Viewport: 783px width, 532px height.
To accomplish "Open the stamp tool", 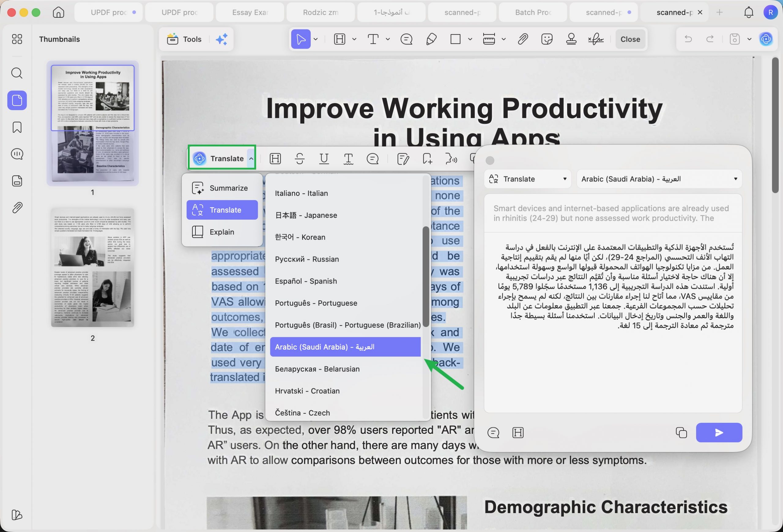I will click(571, 39).
